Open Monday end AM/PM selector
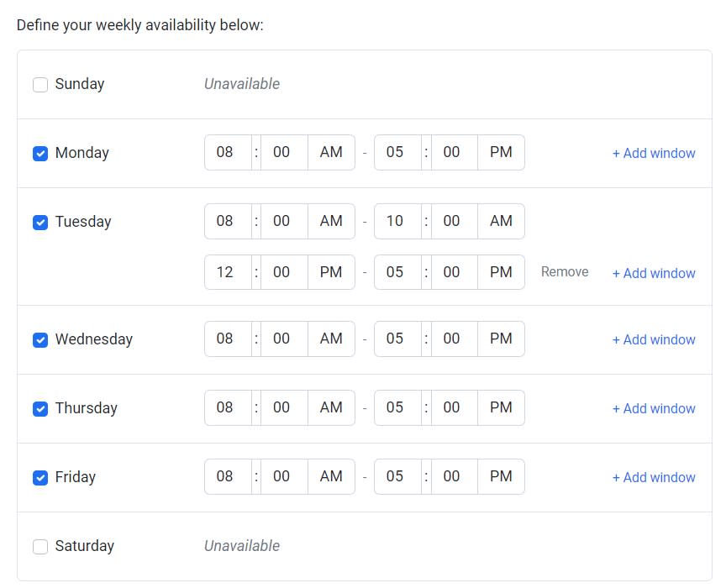This screenshot has height=588, width=726. (501, 152)
